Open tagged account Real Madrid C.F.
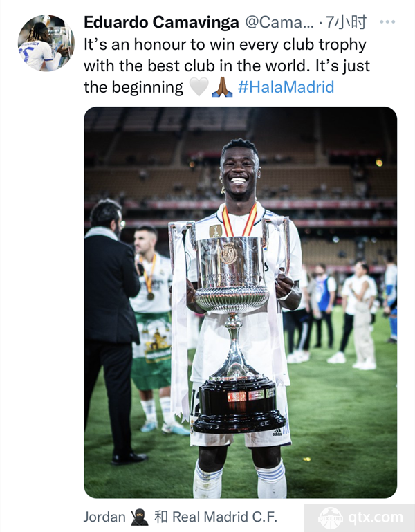The width and height of the screenshot is (415, 532). tap(225, 517)
